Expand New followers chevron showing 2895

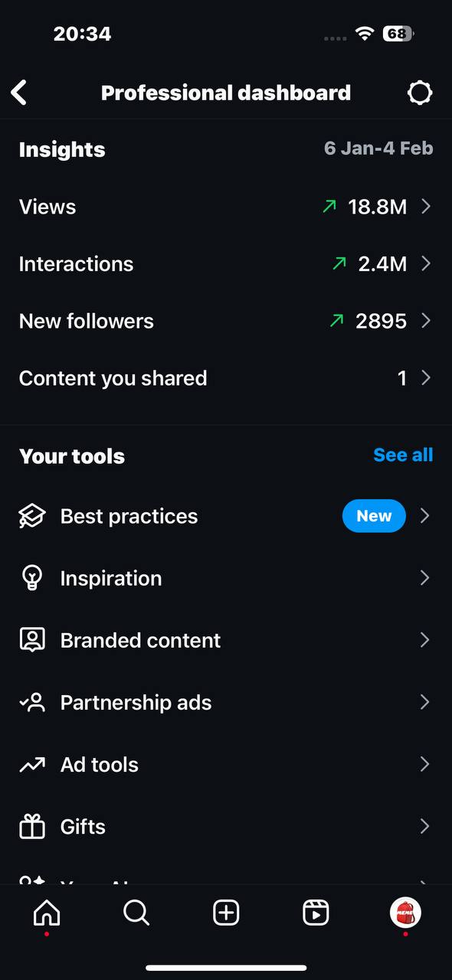point(426,321)
